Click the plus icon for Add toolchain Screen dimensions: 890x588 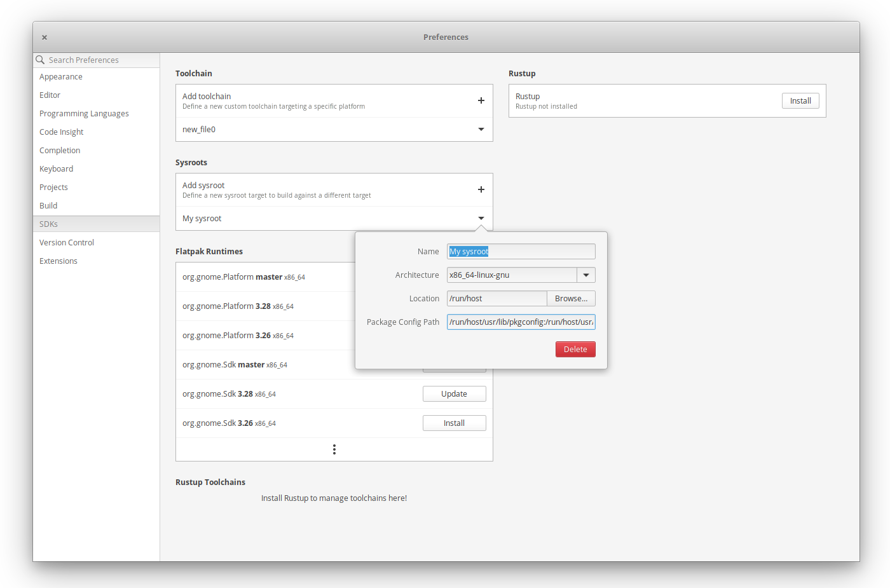pyautogui.click(x=481, y=100)
